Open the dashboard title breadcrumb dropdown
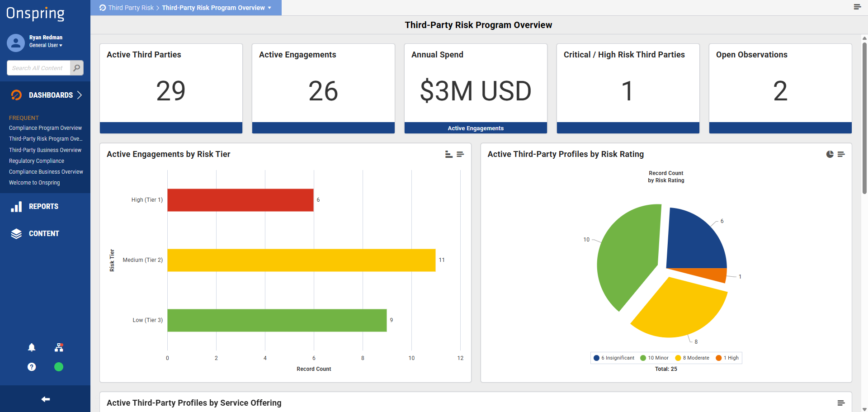 [x=269, y=8]
